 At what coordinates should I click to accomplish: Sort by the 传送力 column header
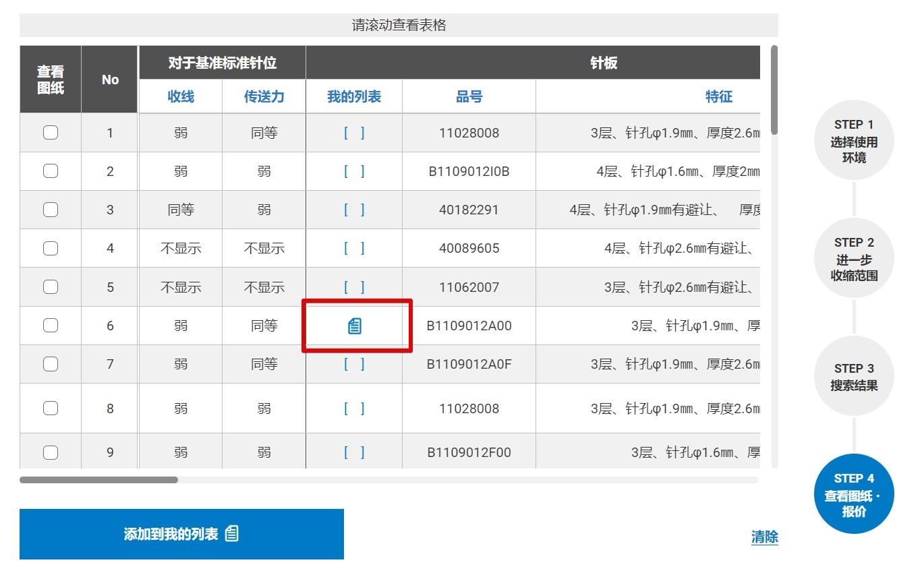(264, 97)
